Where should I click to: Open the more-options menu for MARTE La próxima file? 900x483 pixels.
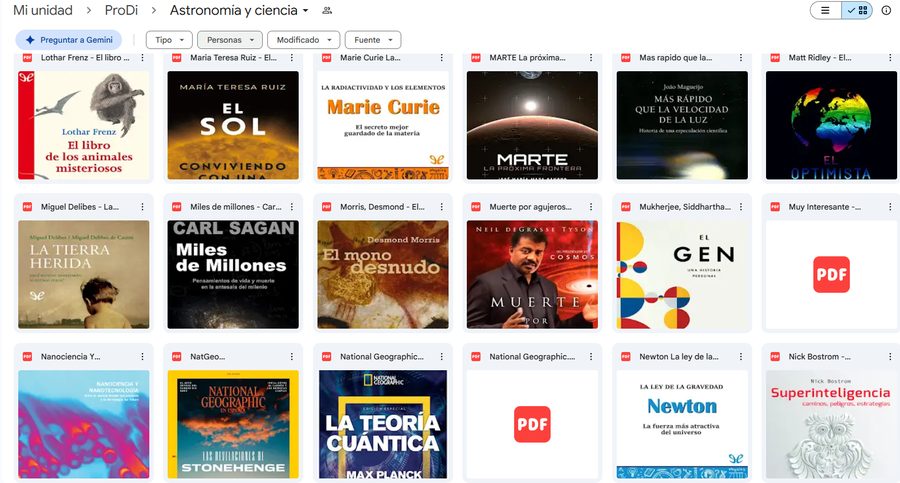(x=591, y=57)
